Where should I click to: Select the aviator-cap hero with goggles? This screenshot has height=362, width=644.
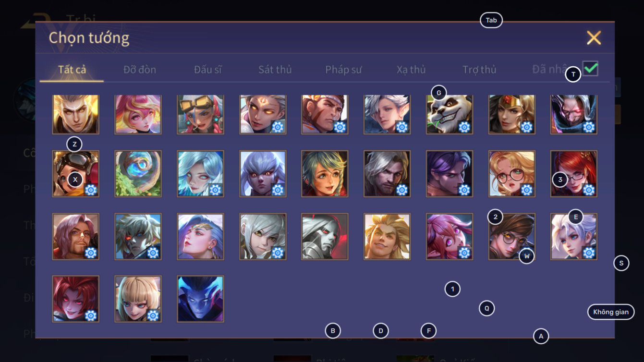[76, 173]
